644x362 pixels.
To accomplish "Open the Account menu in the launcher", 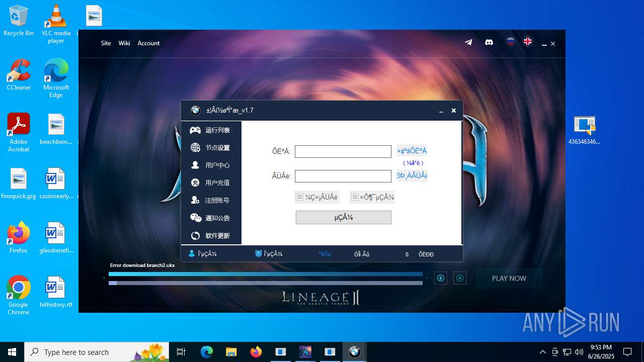I will click(x=148, y=43).
